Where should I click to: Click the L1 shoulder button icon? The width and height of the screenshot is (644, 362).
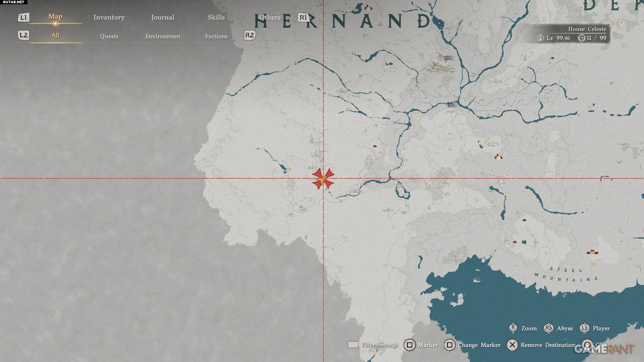[23, 18]
